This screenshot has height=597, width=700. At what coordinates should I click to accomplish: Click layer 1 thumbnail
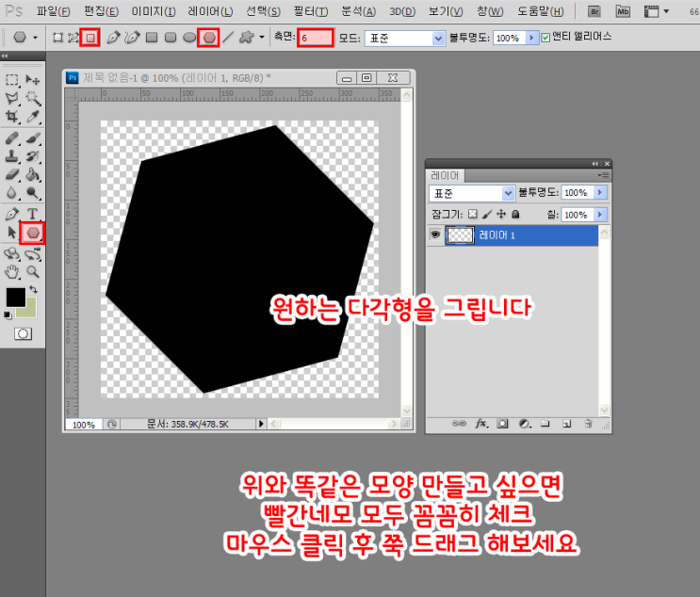(x=460, y=235)
